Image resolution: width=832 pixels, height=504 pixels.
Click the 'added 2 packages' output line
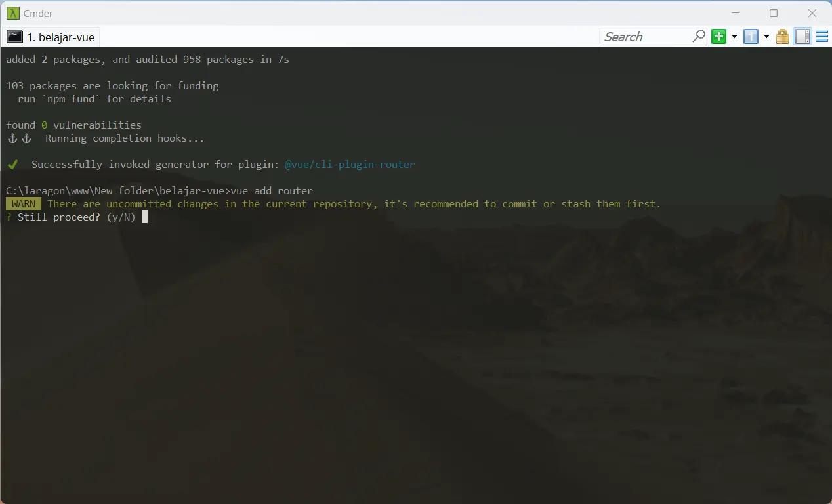(148, 60)
